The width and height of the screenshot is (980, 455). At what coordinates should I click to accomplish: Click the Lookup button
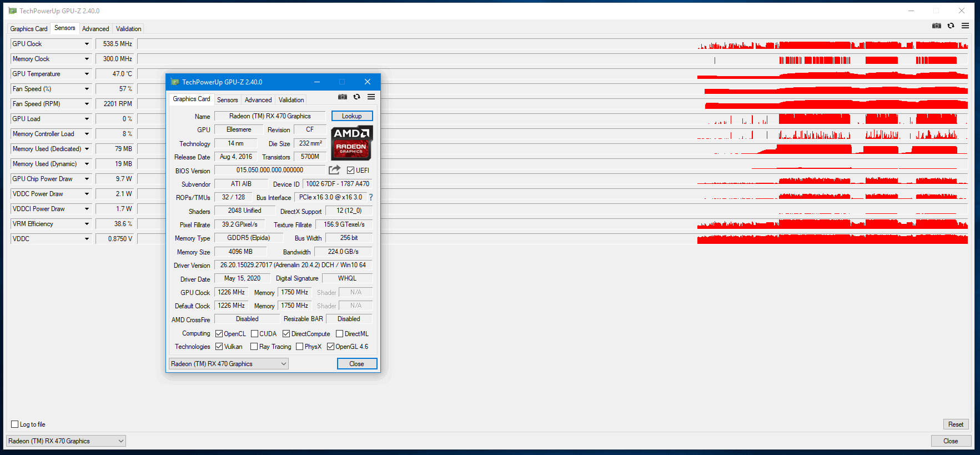coord(352,116)
